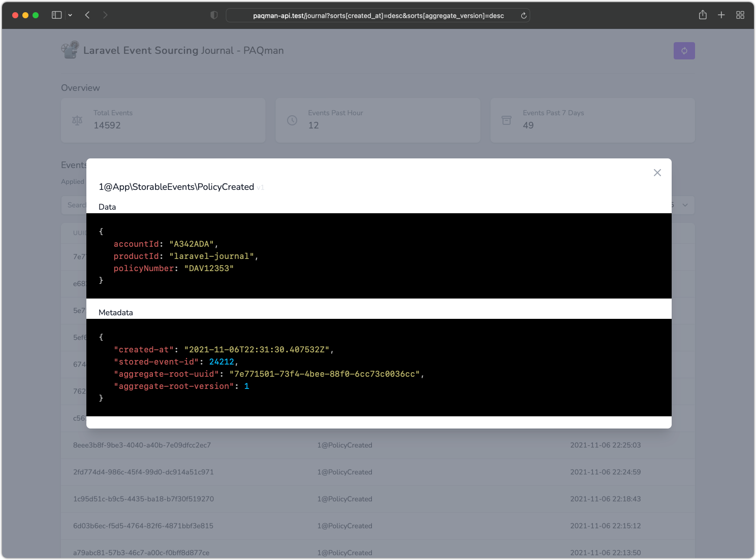Screen dimensions: 756x560
Task: Select event row 1c95d51c-b9c5-4435-ba18-b7f30f519270
Action: coord(378,499)
